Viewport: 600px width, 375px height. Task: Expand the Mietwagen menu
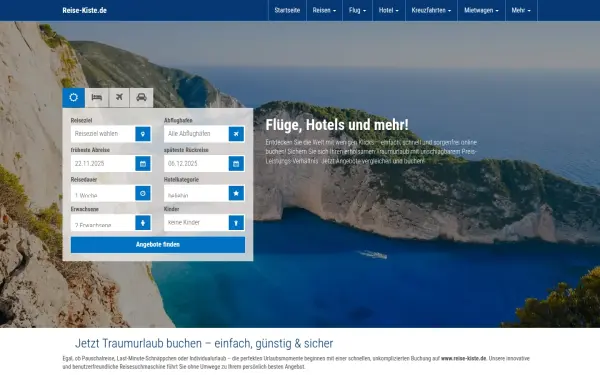[481, 10]
